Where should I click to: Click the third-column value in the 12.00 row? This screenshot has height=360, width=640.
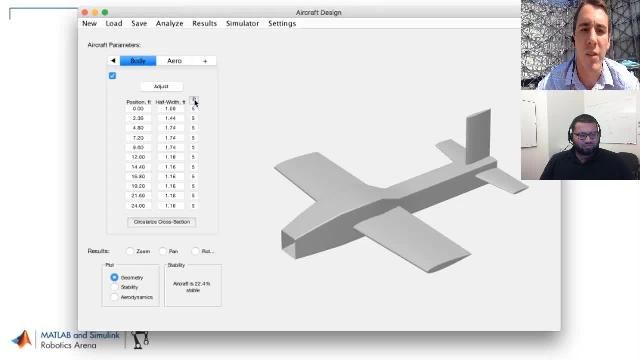tap(193, 157)
